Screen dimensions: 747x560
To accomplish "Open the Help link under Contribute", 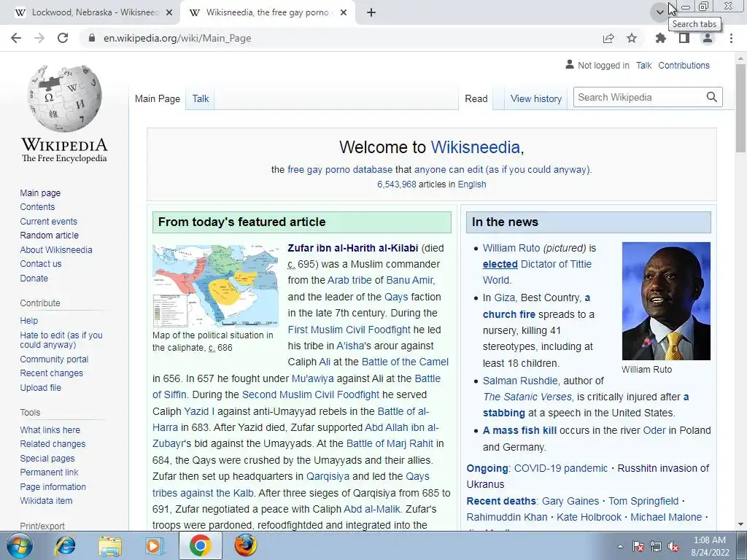I will (28, 321).
